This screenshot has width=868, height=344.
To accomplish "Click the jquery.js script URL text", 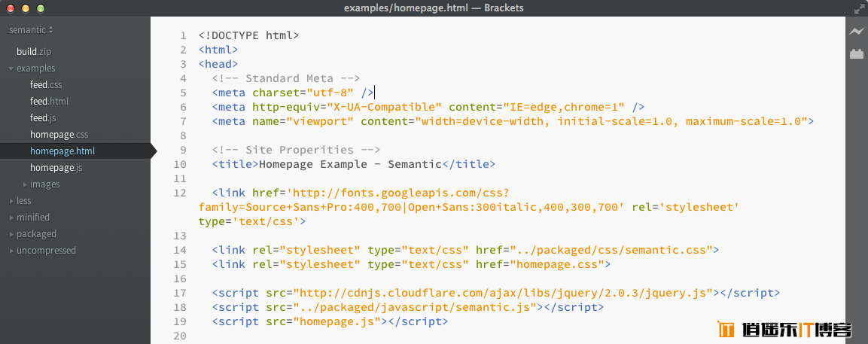I will coord(503,293).
